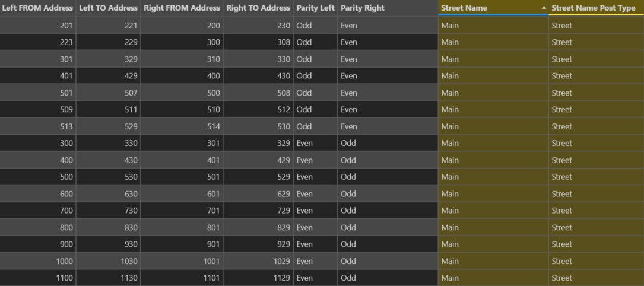Select the Right TO Address cell 308

[x=258, y=42]
